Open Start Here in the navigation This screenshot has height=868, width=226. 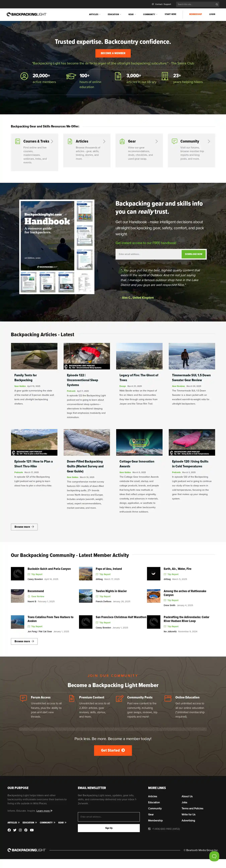coord(171,14)
